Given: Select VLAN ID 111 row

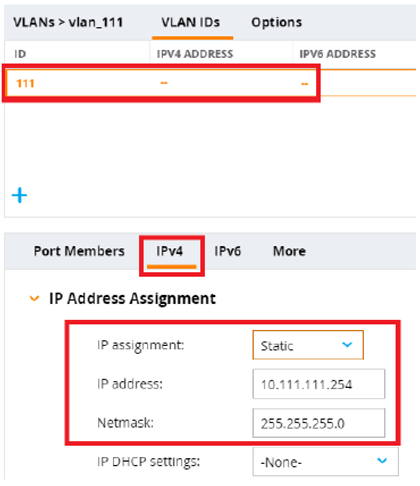Looking at the screenshot, I should tap(211, 83).
